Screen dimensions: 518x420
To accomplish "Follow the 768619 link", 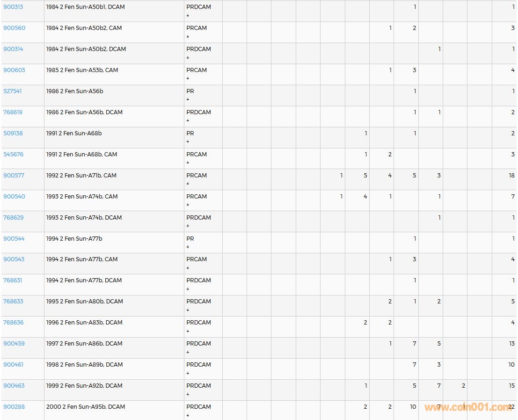I will point(13,112).
